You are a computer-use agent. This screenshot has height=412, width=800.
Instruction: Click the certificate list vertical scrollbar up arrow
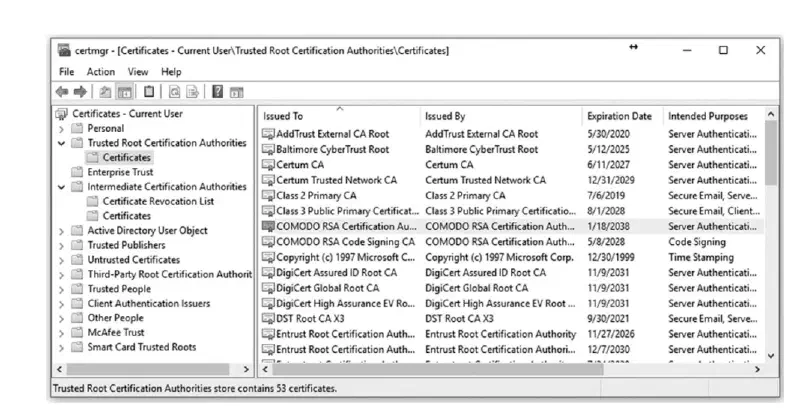pos(771,114)
